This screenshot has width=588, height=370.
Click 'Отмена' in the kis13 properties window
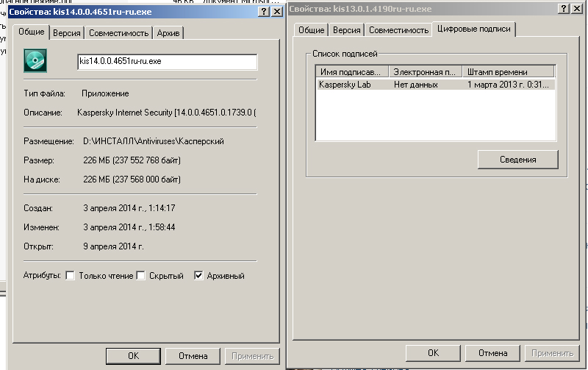coord(492,353)
